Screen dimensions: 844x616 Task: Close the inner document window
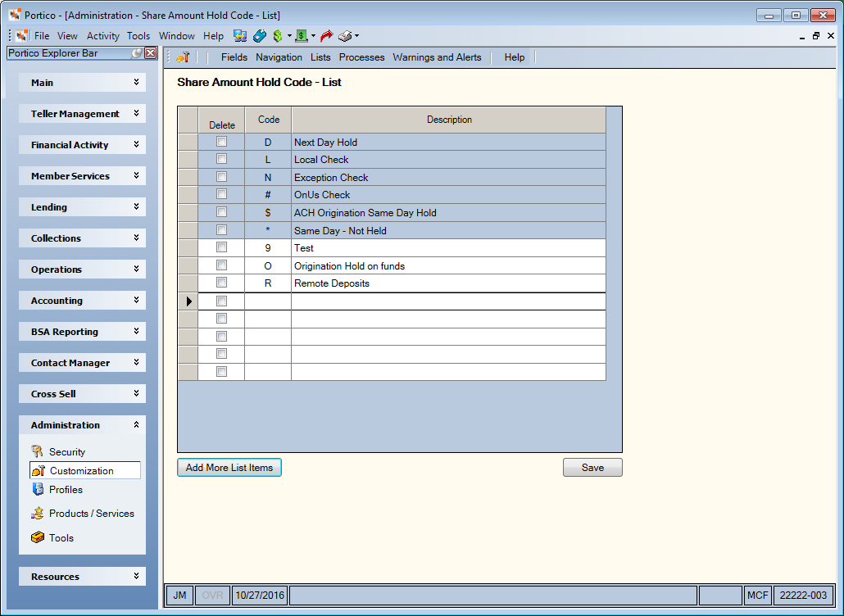click(x=831, y=36)
